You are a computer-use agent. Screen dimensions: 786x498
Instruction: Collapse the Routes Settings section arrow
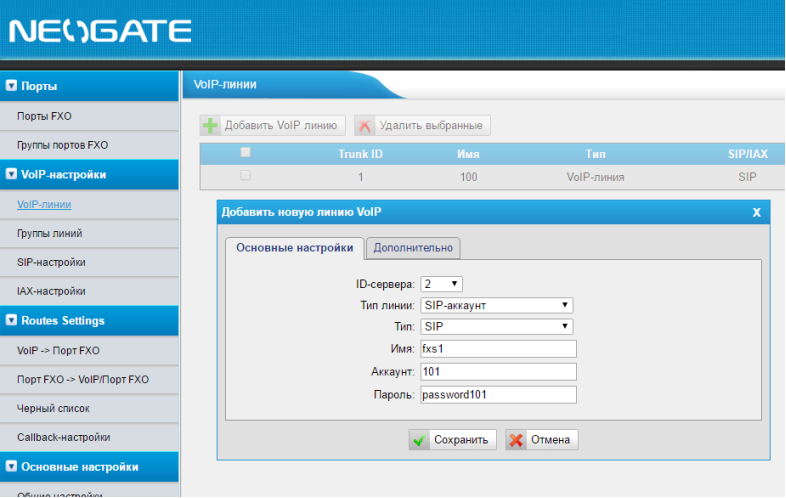click(12, 321)
